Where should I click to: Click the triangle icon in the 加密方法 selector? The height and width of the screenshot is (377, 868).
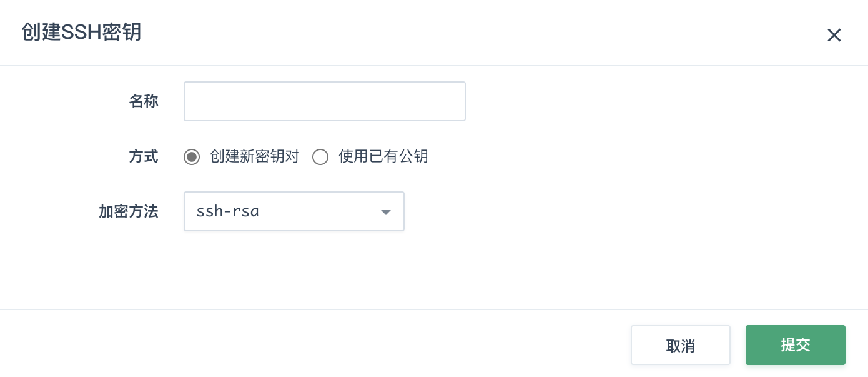point(386,211)
